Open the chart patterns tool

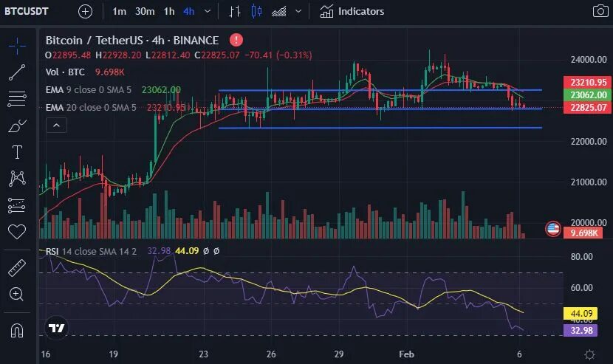tap(17, 178)
